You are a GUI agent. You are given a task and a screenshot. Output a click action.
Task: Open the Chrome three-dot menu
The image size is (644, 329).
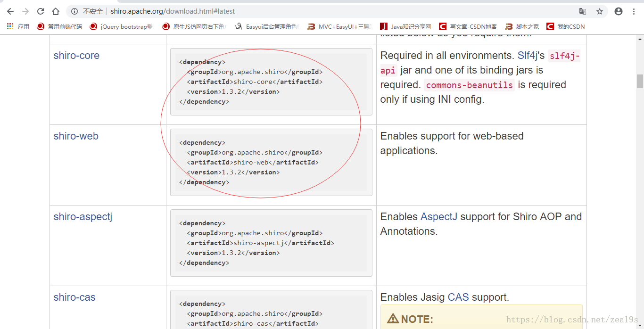(x=634, y=11)
